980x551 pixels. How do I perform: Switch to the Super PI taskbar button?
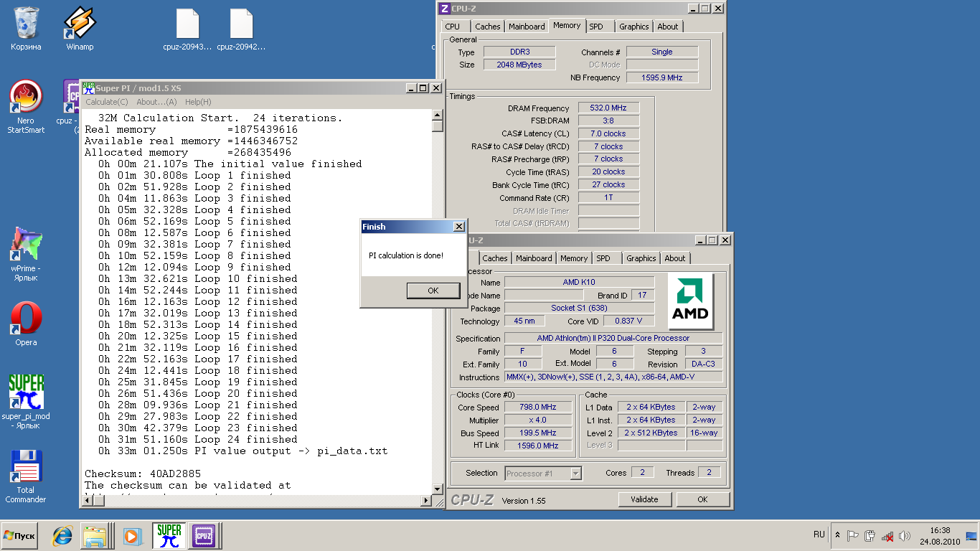click(x=169, y=535)
